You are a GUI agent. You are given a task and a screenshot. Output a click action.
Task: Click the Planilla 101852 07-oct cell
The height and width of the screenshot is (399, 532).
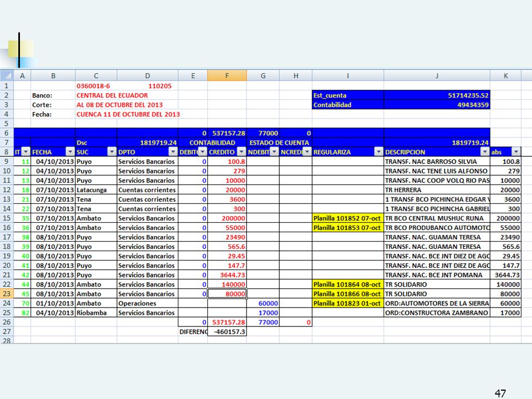pos(348,218)
